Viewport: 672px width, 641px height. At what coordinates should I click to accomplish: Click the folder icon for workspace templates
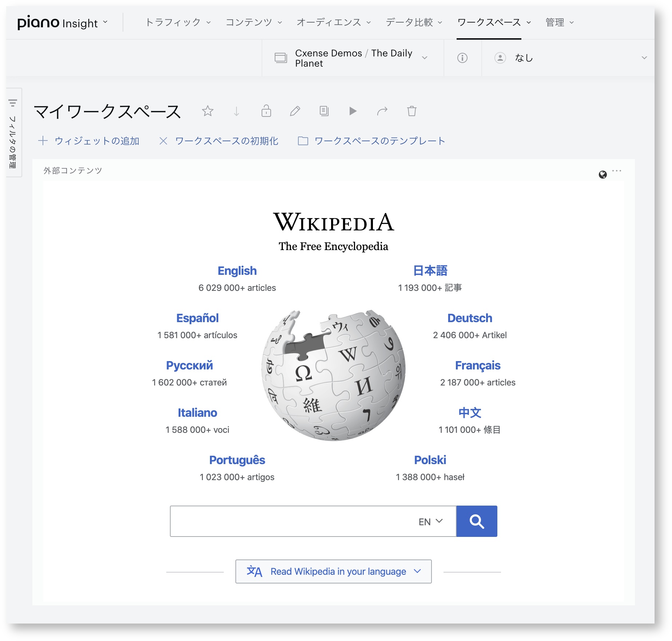point(303,141)
